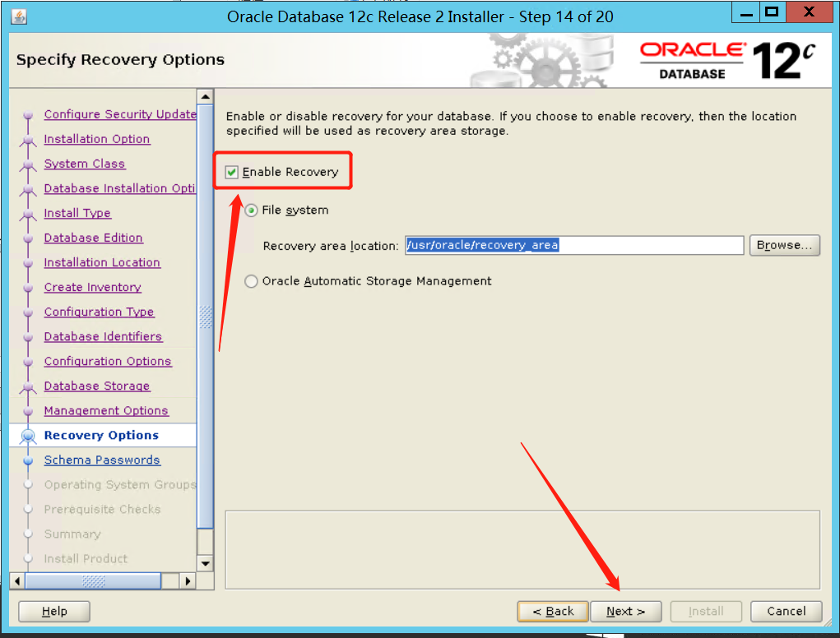
Task: Click the Configure Security Updates step bullet
Action: [x=28, y=114]
